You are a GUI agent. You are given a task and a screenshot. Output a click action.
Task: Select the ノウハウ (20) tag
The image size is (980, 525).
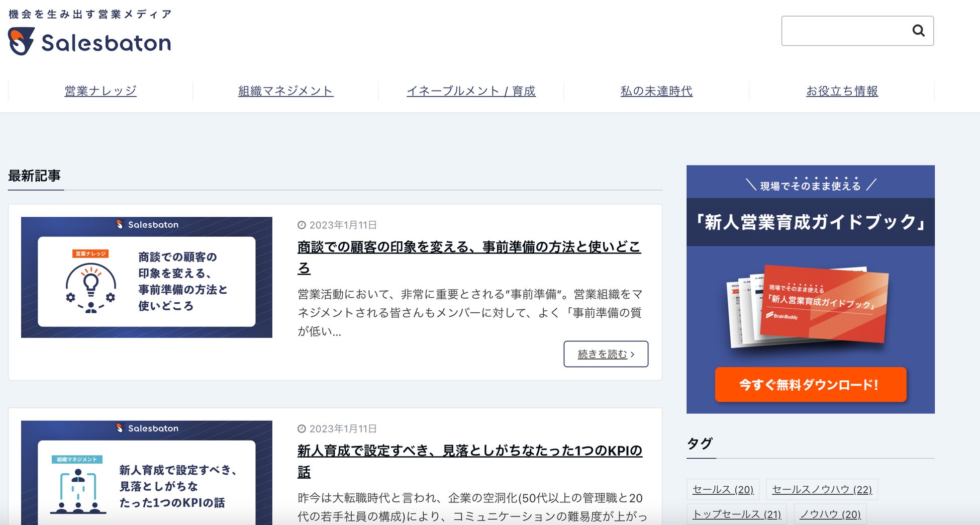tap(830, 514)
